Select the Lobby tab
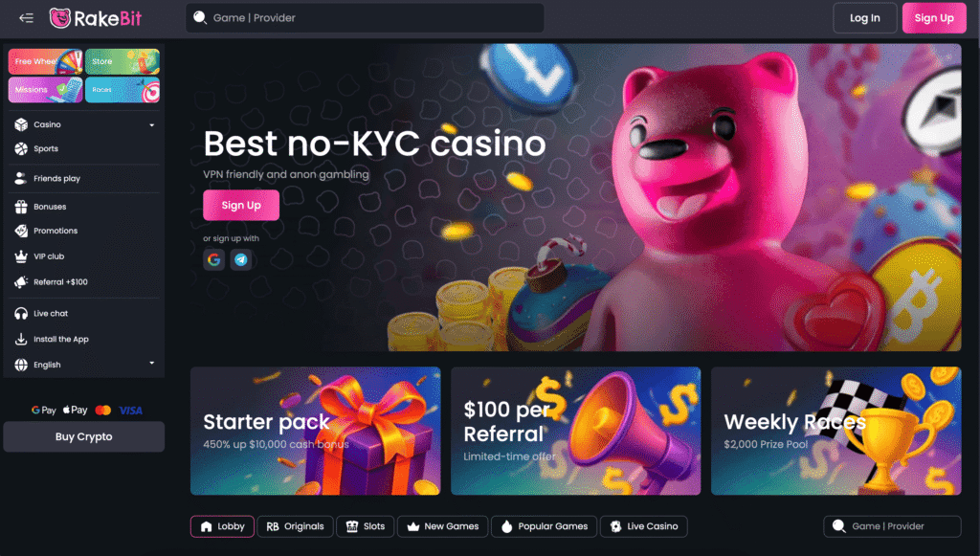 (x=222, y=526)
